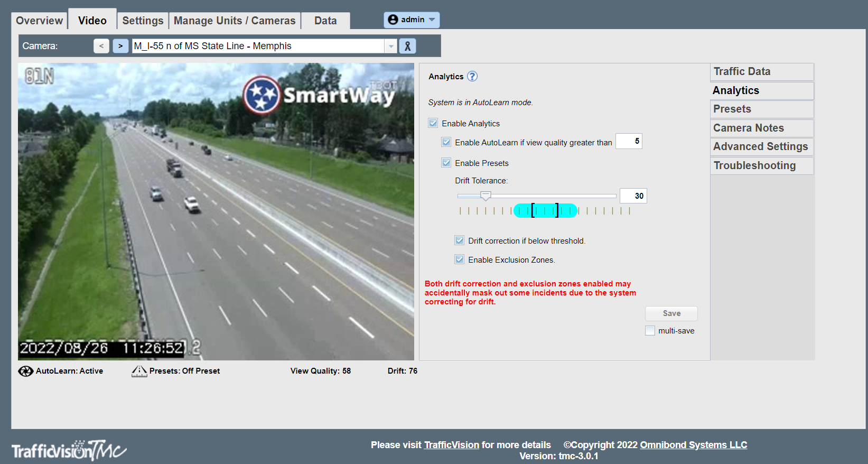Switch to the Overview tab
Screen dimensions: 868x464
pos(39,21)
